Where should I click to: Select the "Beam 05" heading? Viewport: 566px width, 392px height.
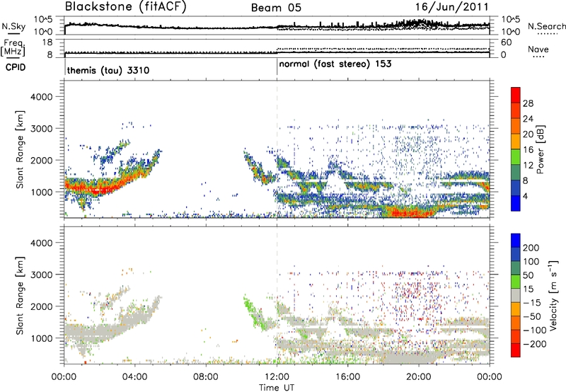pos(276,8)
